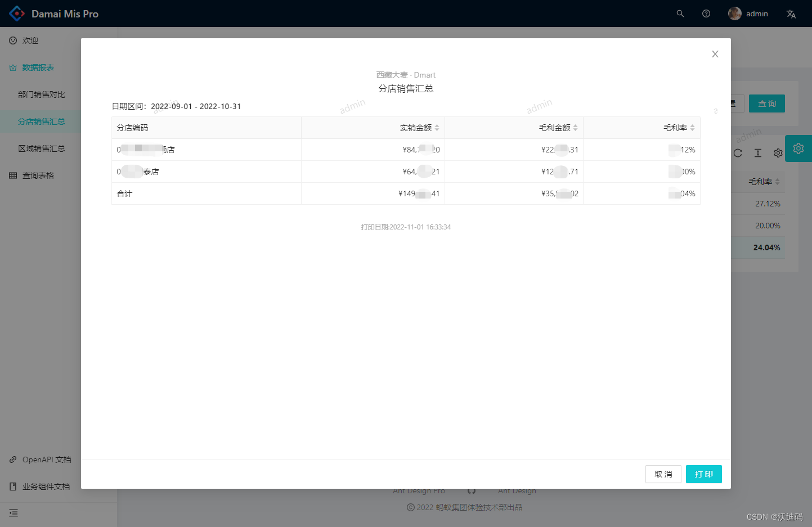This screenshot has height=527, width=812.
Task: Open the admin user dropdown menu
Action: 748,13
